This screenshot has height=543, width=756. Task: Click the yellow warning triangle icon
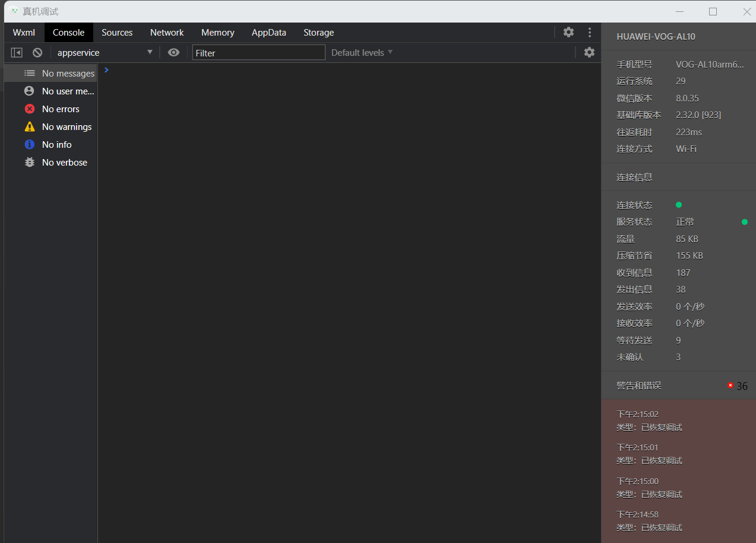pos(30,126)
